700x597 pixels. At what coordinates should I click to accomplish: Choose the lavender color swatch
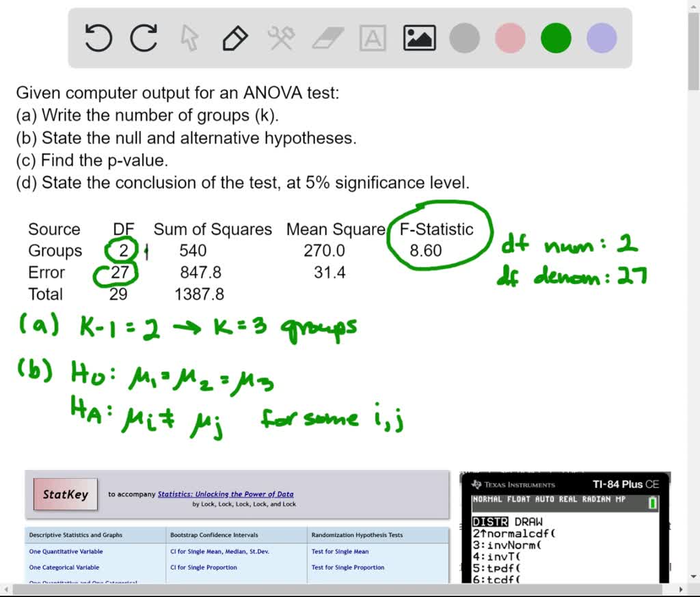(602, 38)
